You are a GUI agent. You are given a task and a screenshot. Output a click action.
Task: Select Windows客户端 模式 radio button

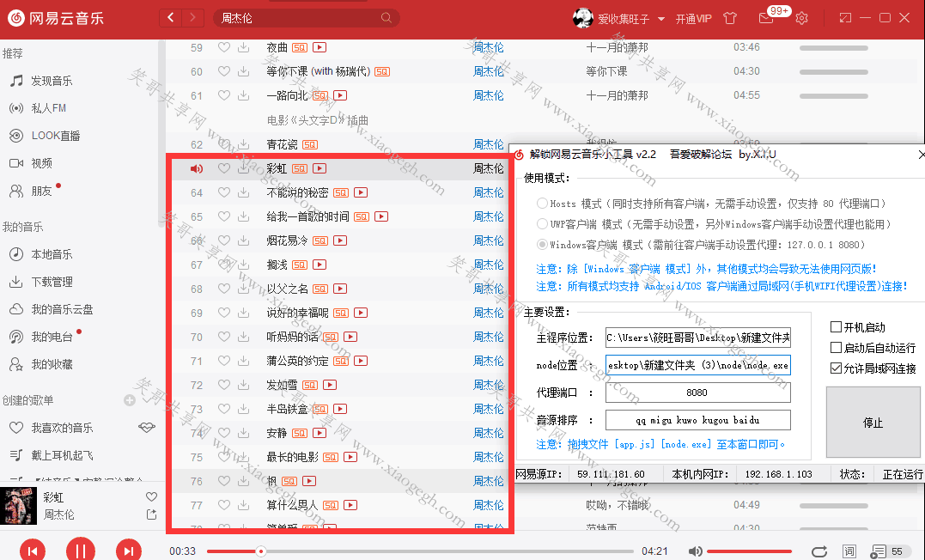[542, 244]
